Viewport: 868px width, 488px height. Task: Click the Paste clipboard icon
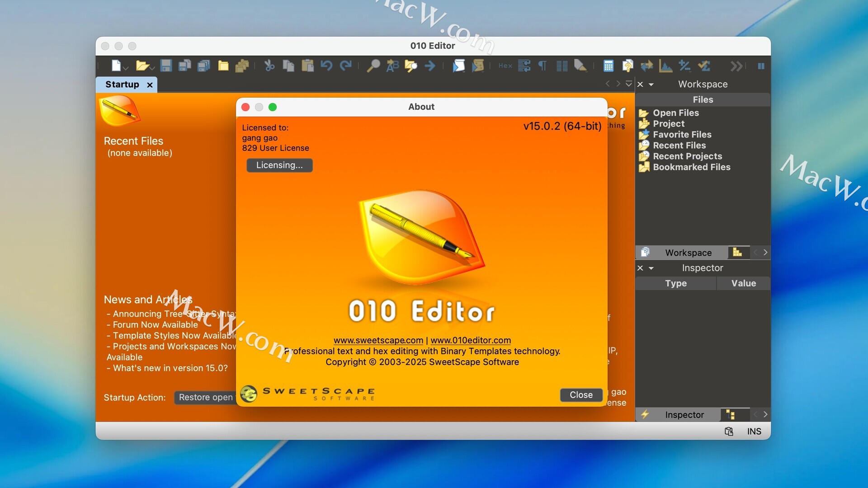tap(308, 66)
